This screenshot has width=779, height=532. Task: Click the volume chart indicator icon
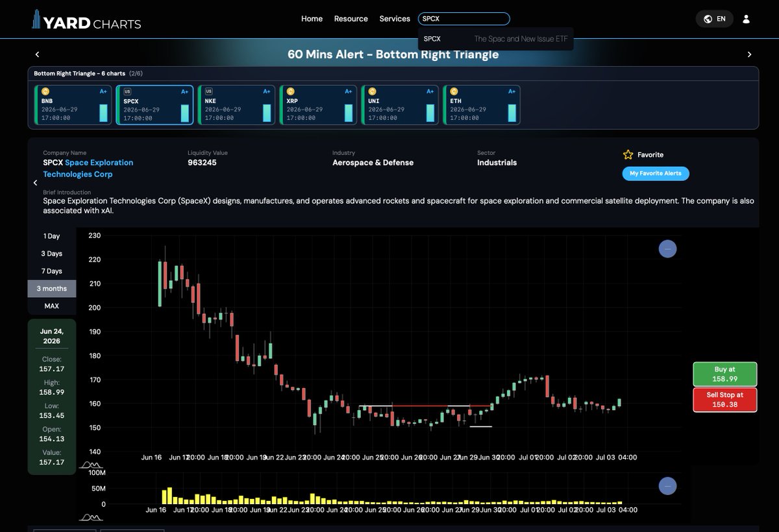pos(92,517)
